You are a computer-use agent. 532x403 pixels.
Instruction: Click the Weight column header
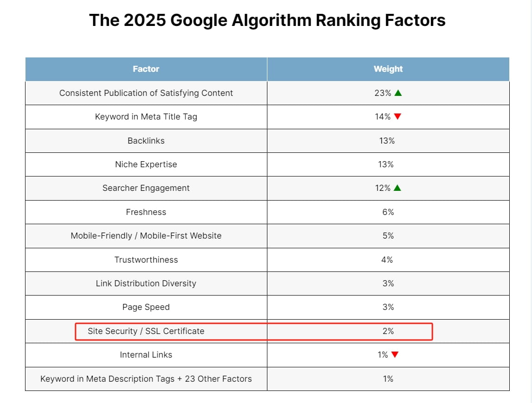pyautogui.click(x=388, y=69)
